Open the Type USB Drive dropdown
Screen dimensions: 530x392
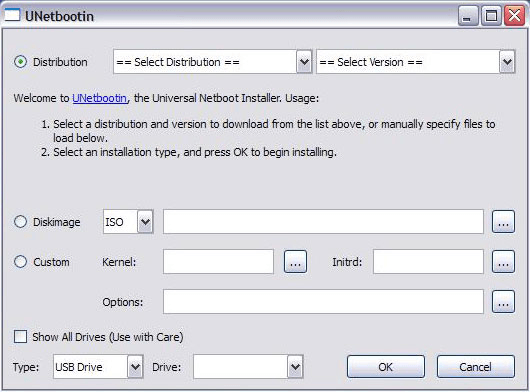coord(98,366)
